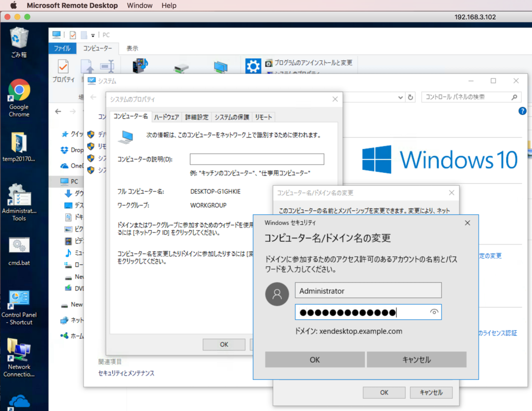Viewport: 532px width, 411px height.
Task: Click Uninstall or change a program
Action: pos(310,63)
